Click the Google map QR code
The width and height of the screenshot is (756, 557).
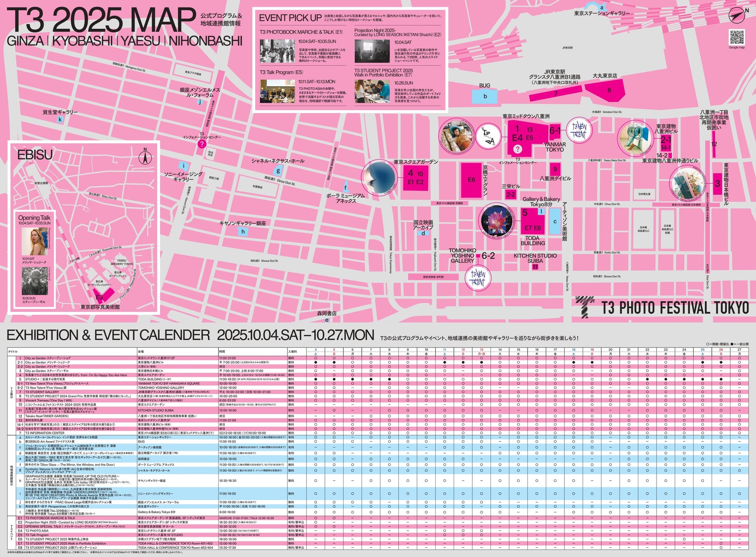tap(737, 37)
